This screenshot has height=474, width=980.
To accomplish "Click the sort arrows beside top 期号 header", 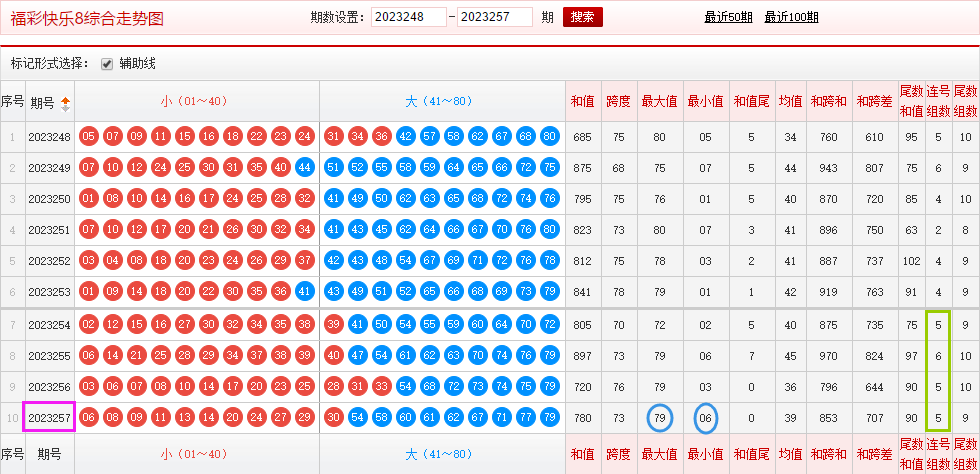I will (66, 102).
